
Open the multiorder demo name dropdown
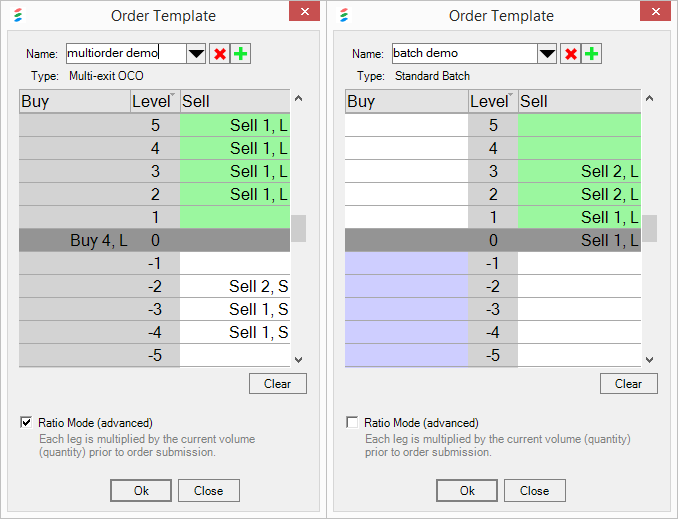point(196,54)
